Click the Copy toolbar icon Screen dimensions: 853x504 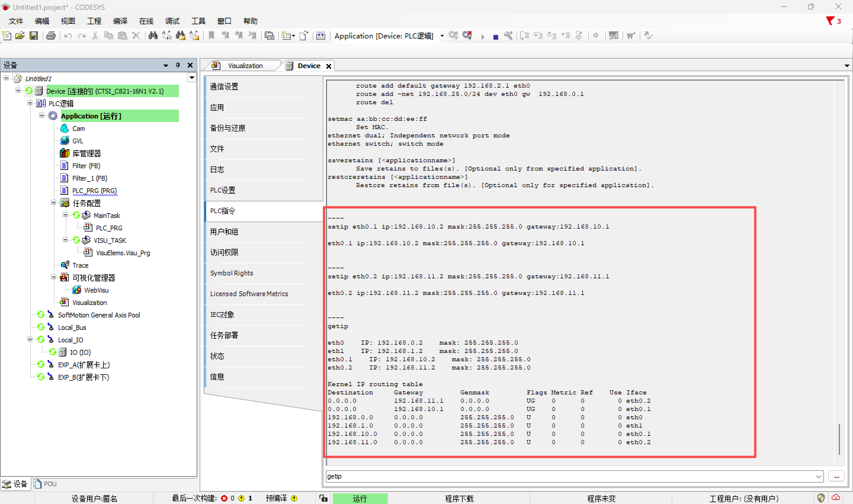pos(108,35)
